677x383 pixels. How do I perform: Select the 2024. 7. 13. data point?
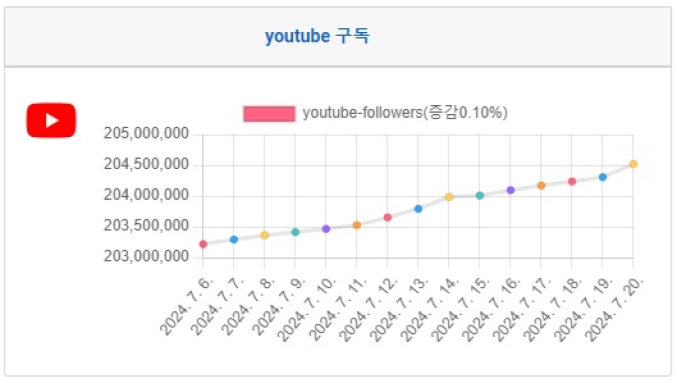coord(418,209)
